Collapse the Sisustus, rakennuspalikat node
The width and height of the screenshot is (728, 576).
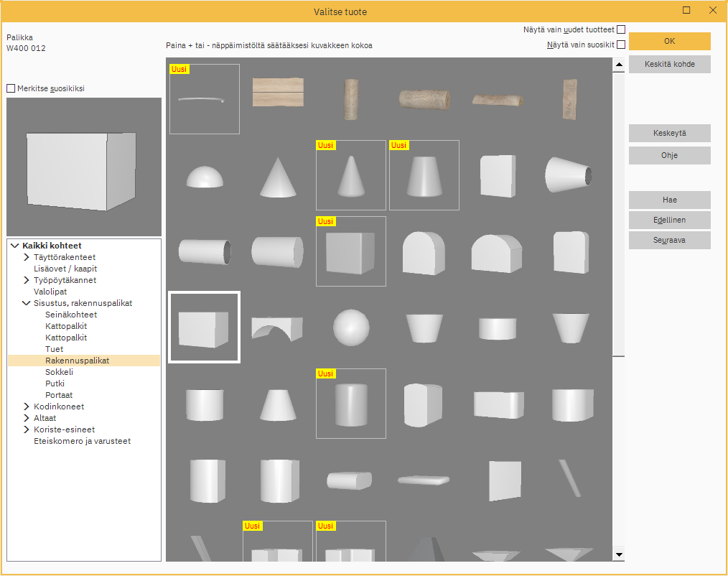[27, 303]
